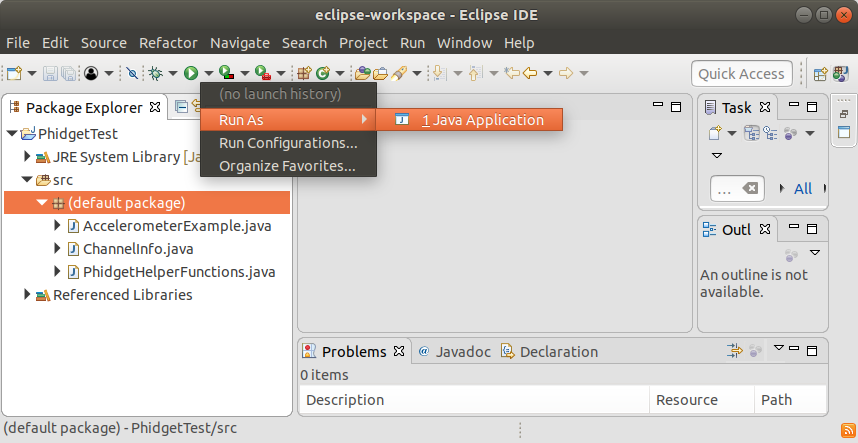Click the Open Perspective icon
This screenshot has width=858, height=443.
pyautogui.click(x=821, y=74)
